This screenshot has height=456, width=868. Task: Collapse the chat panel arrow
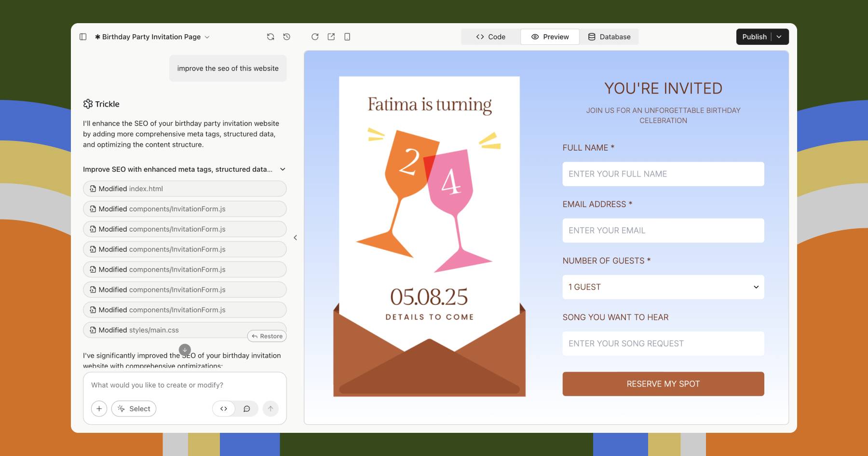tap(295, 237)
